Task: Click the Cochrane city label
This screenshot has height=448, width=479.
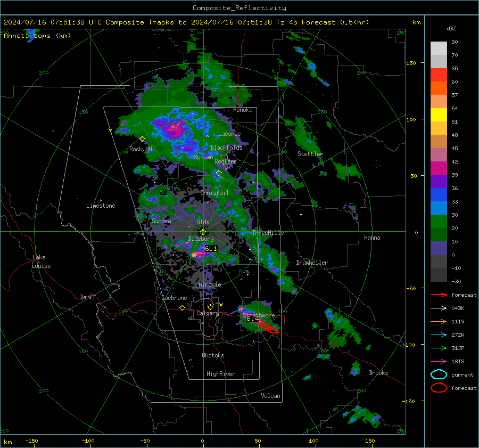Action: (174, 298)
